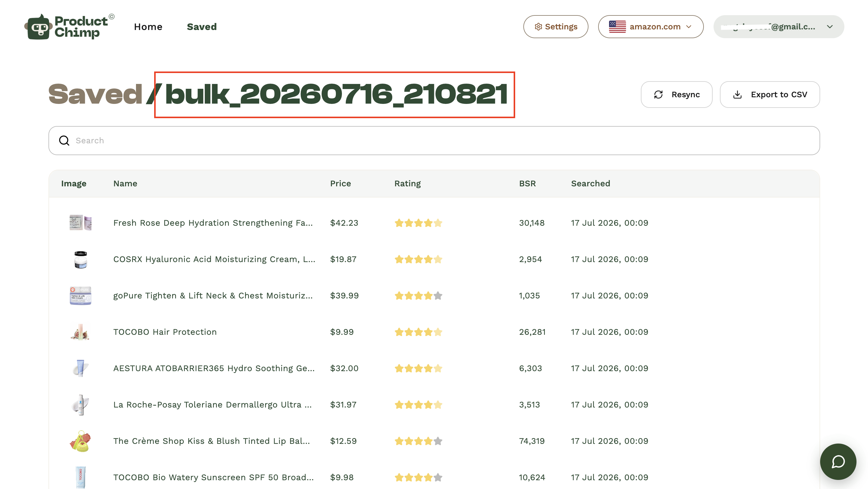The width and height of the screenshot is (868, 489).
Task: Click the Rating column header
Action: point(407,184)
